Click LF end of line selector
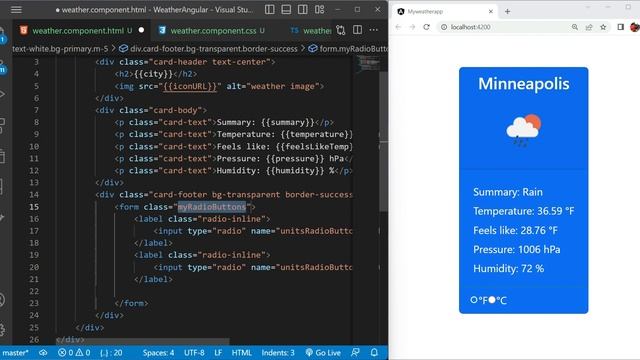 coord(218,353)
